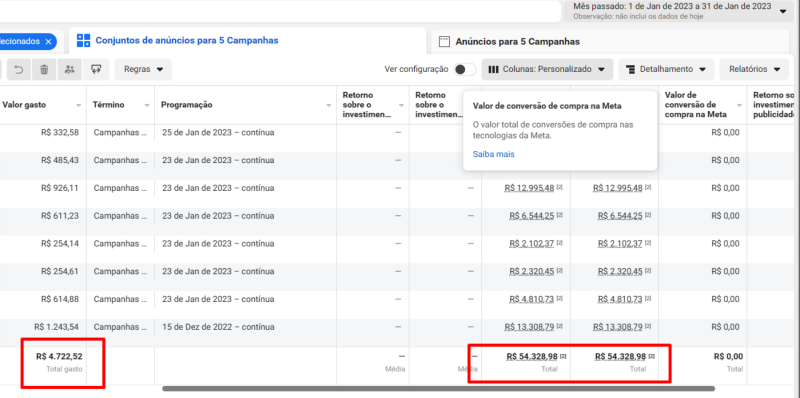Click the audience people icon in toolbar
Screen dimensions: 800x398
pyautogui.click(x=70, y=69)
